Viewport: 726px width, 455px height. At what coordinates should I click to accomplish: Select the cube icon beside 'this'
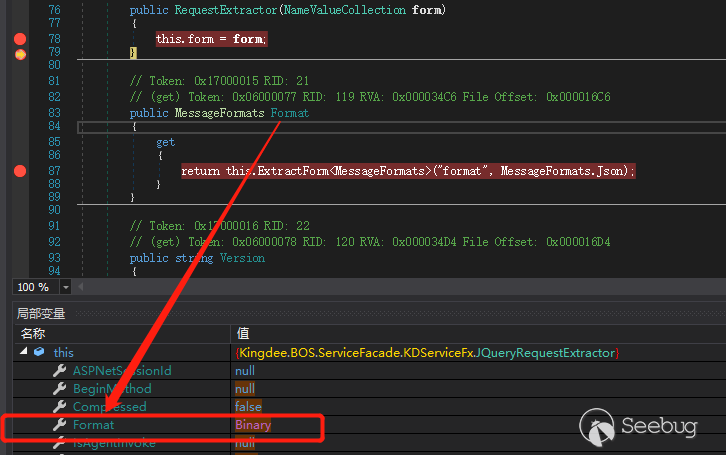tap(39, 352)
